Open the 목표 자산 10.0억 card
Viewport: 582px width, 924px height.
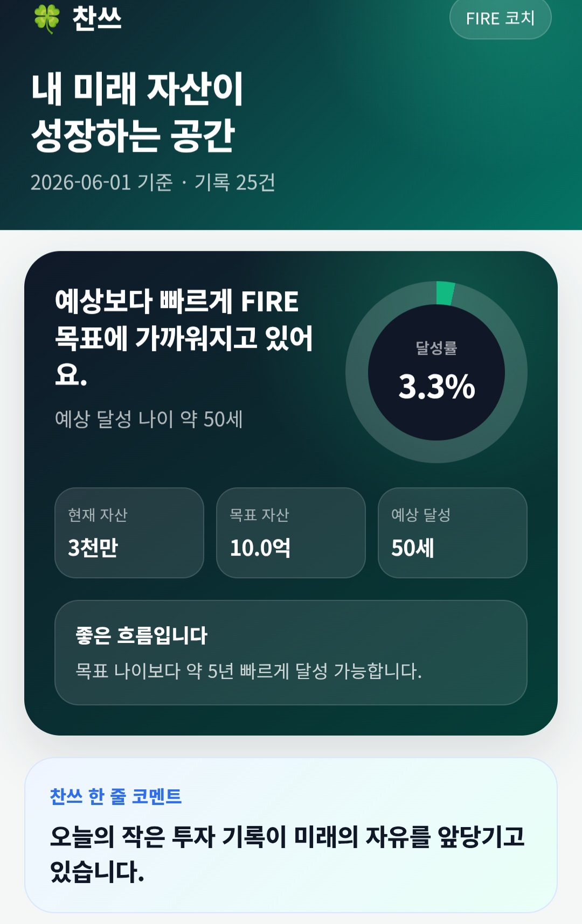tap(291, 533)
